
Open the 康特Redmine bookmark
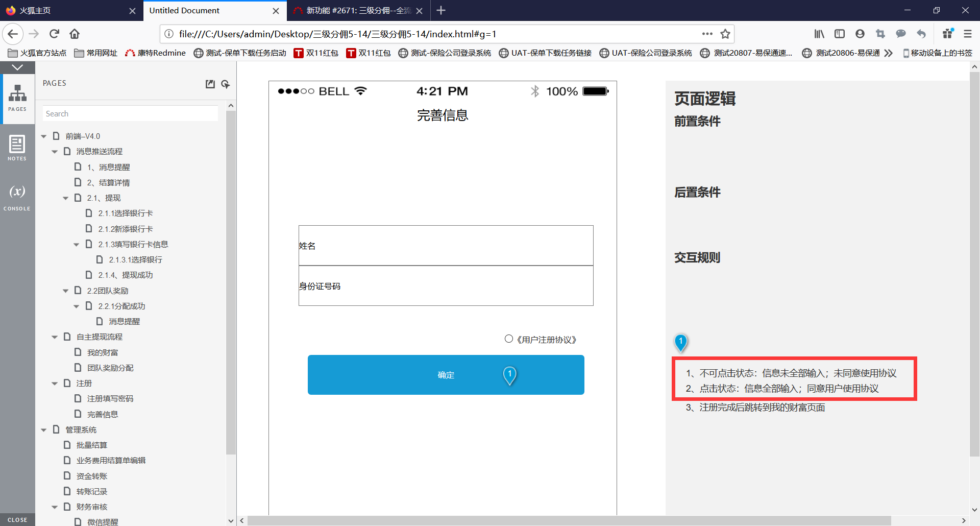[x=156, y=53]
